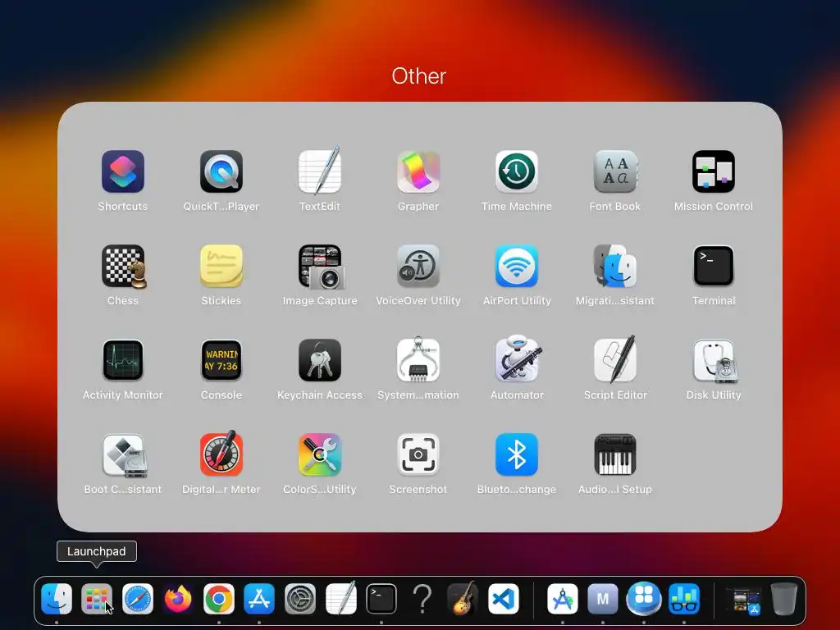Open the Shortcuts app
Image resolution: width=840 pixels, height=630 pixels.
[123, 171]
